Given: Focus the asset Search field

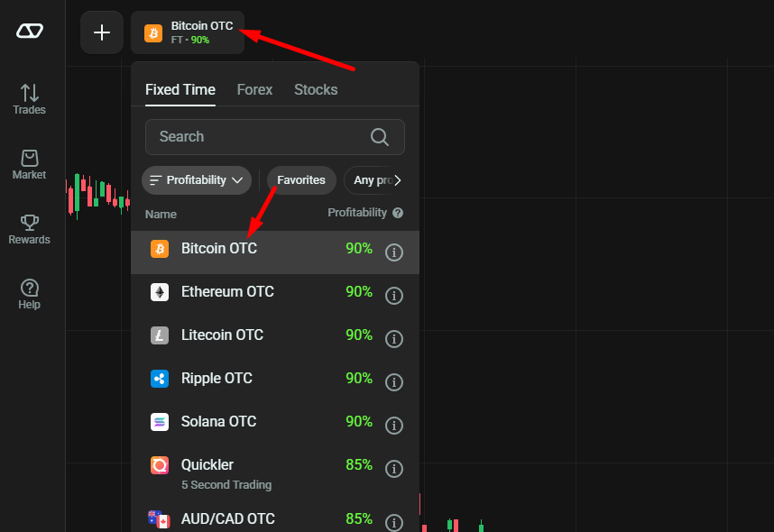Looking at the screenshot, I should click(x=275, y=137).
